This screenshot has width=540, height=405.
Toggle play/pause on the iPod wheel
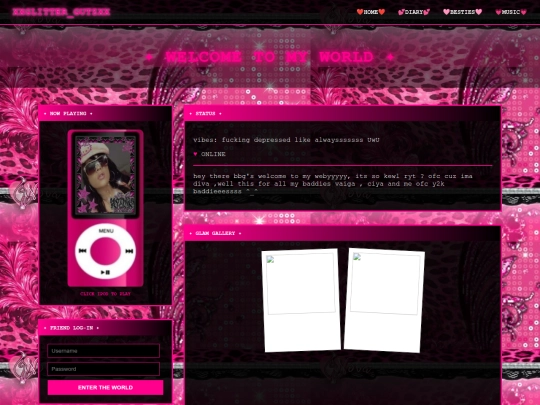coord(105,272)
